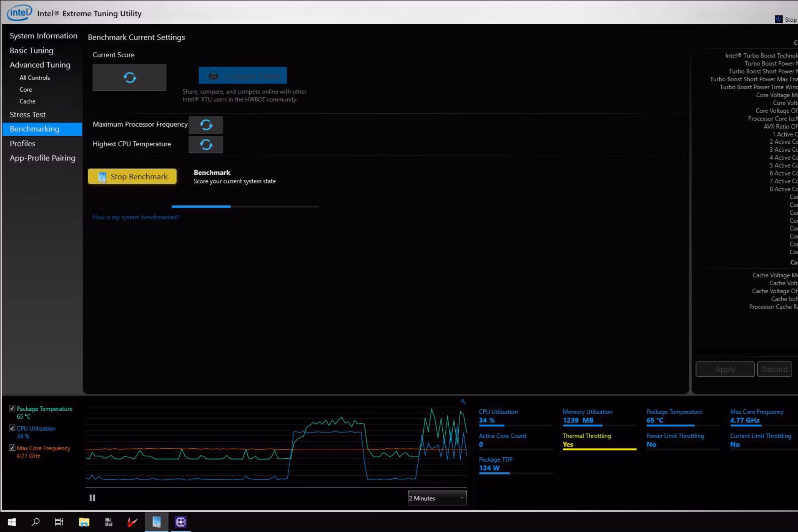Screen dimensions: 798x532
Task: Open the How is my system benchmarked link
Action: [136, 217]
